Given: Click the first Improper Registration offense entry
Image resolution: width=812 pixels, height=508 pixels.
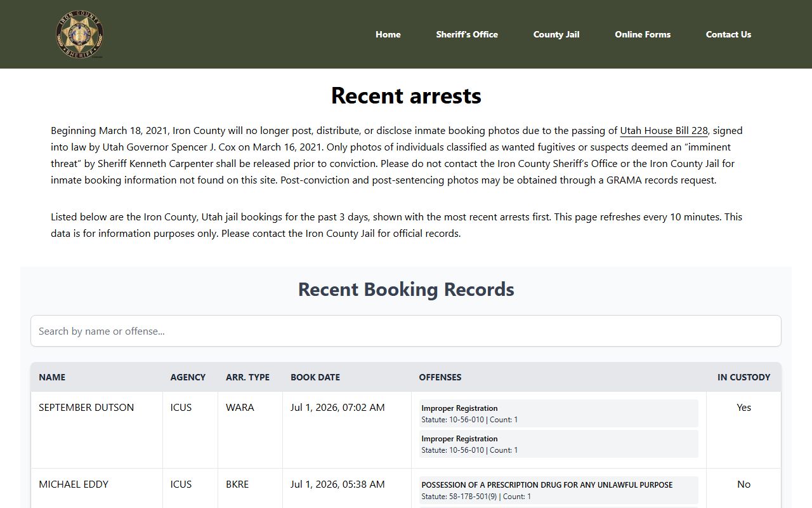Looking at the screenshot, I should tap(558, 413).
